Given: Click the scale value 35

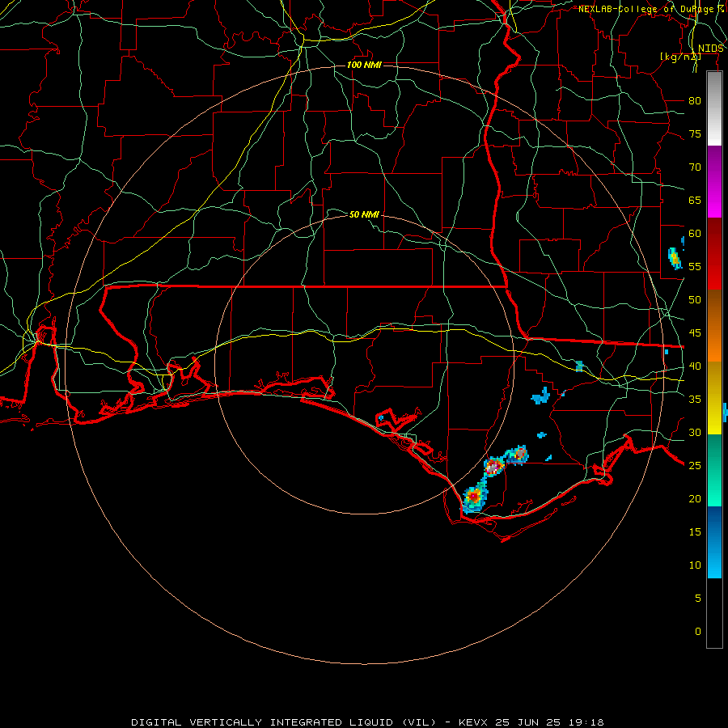Looking at the screenshot, I should point(695,400).
